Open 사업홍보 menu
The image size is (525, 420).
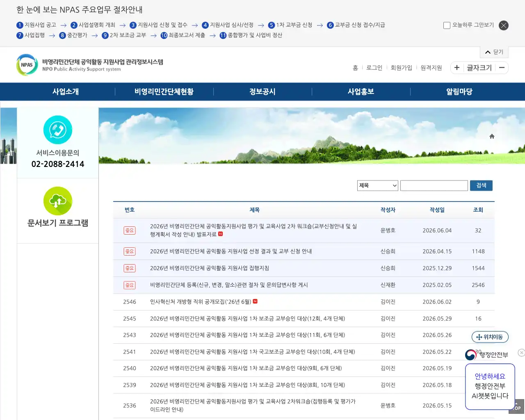[361, 92]
